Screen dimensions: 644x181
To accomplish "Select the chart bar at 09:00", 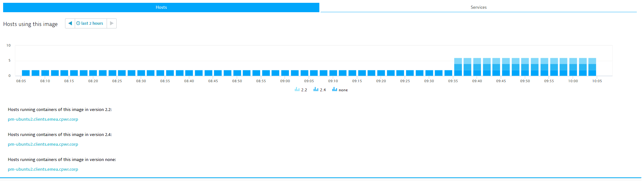I will (285, 73).
